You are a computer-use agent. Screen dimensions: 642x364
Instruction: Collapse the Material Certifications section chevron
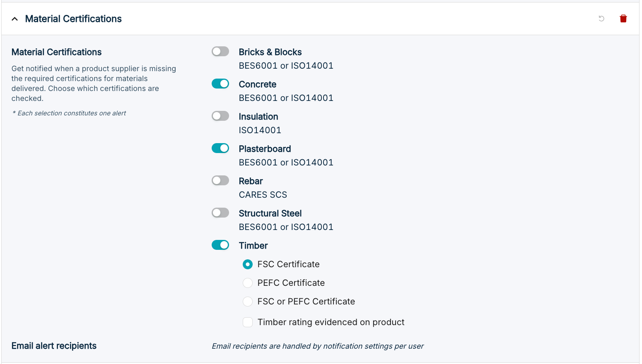tap(15, 19)
